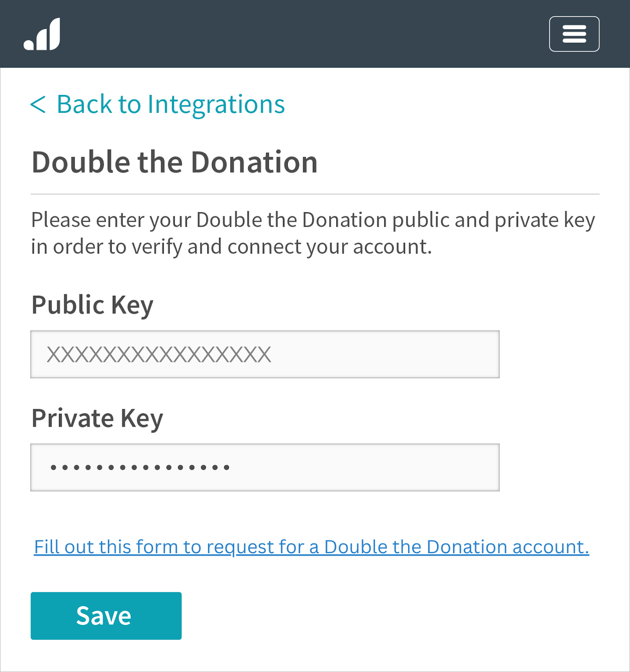Open the Double the Donation account request form
This screenshot has width=630, height=672.
(311, 547)
